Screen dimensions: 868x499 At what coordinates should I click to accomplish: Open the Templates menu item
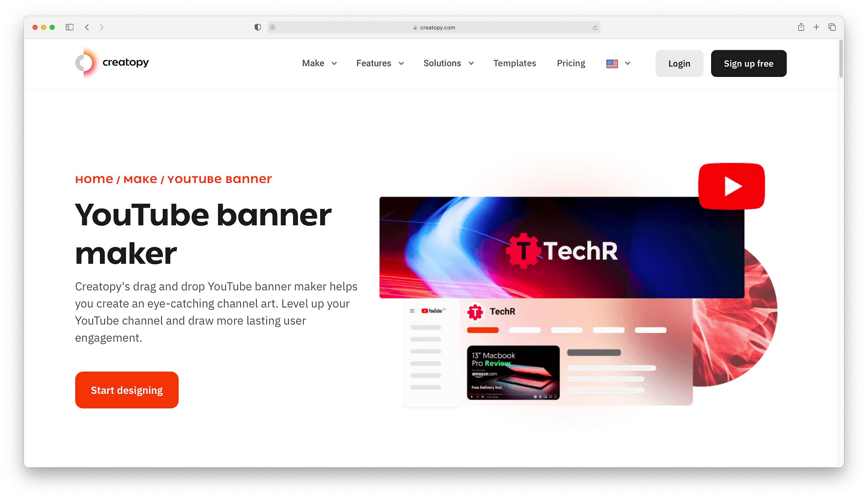514,63
